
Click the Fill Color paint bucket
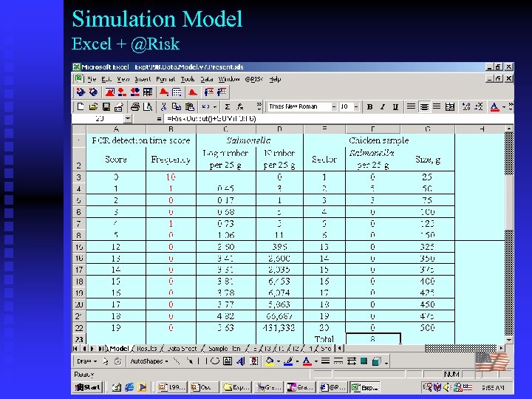[270, 361]
